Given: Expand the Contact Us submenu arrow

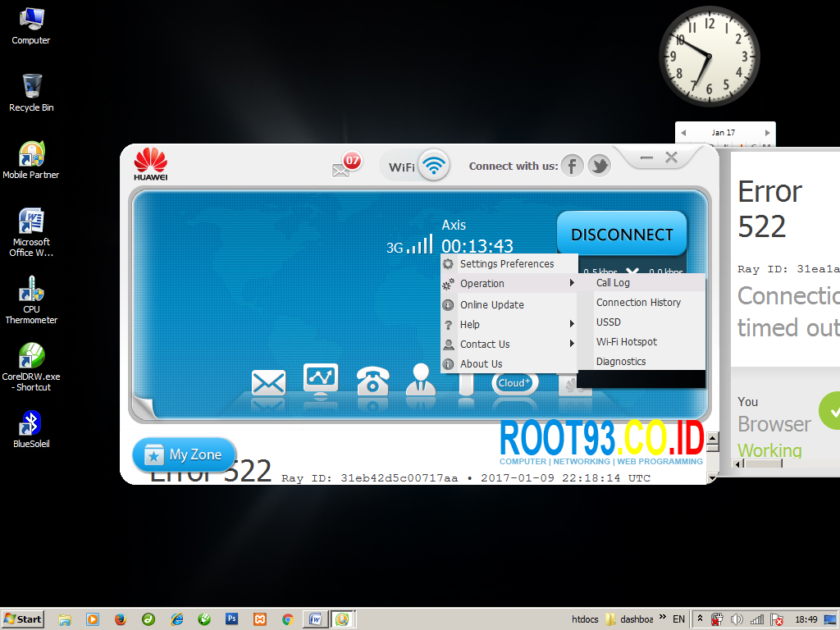Looking at the screenshot, I should [x=572, y=344].
